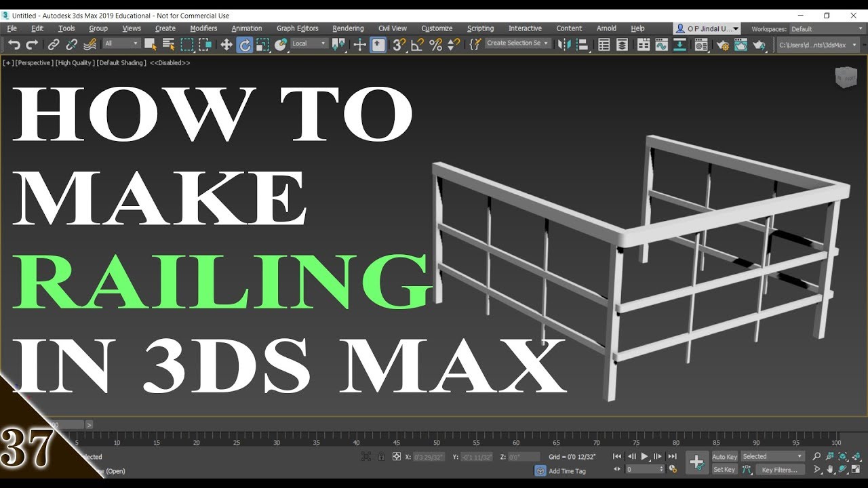Open the Scripting menu
Viewport: 868px width, 488px height.
(480, 28)
